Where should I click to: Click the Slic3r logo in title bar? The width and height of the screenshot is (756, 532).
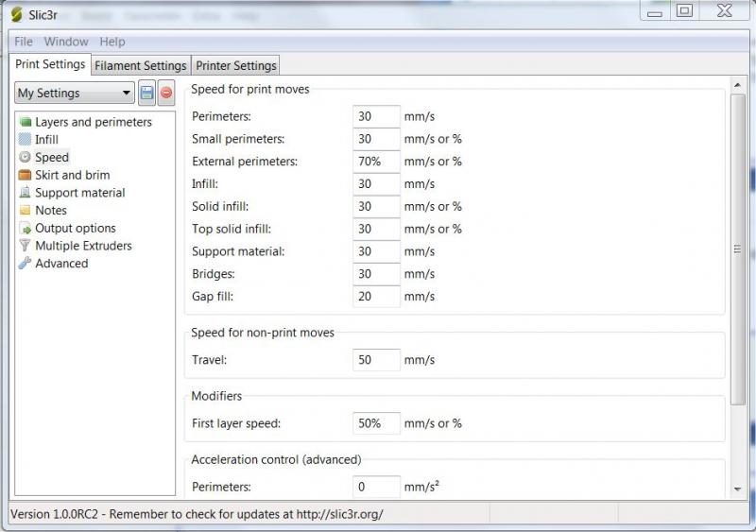tap(16, 14)
